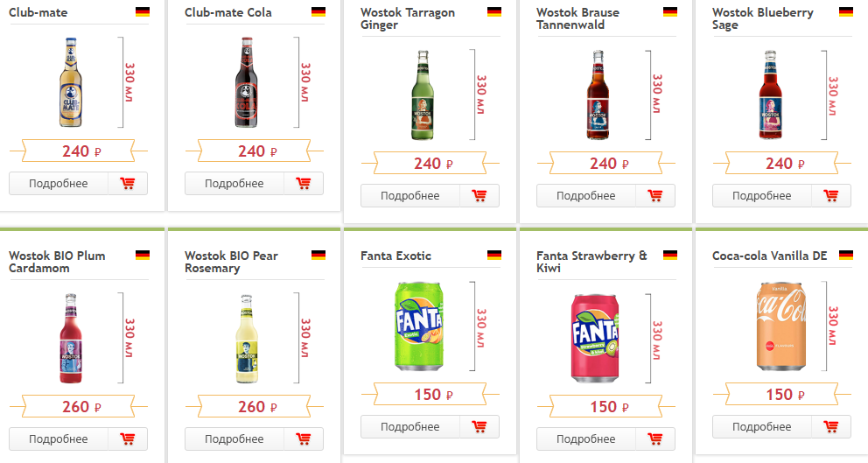The width and height of the screenshot is (868, 463).
Task: Click German flag icon on Fanta Strawberry & Kiwi
Action: [670, 256]
